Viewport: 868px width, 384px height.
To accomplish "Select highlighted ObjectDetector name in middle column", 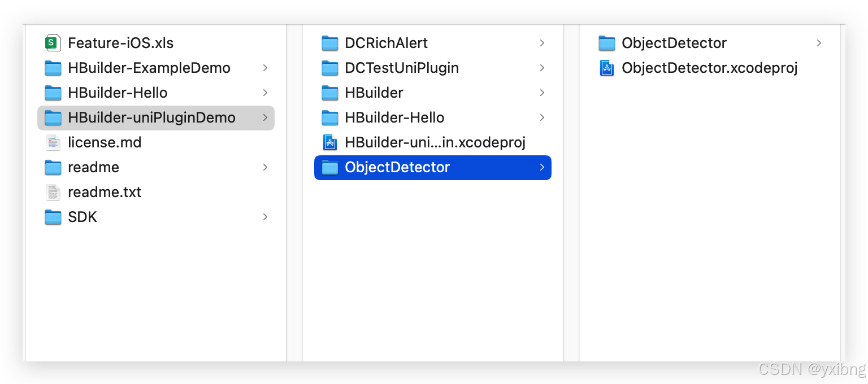I will tap(397, 167).
